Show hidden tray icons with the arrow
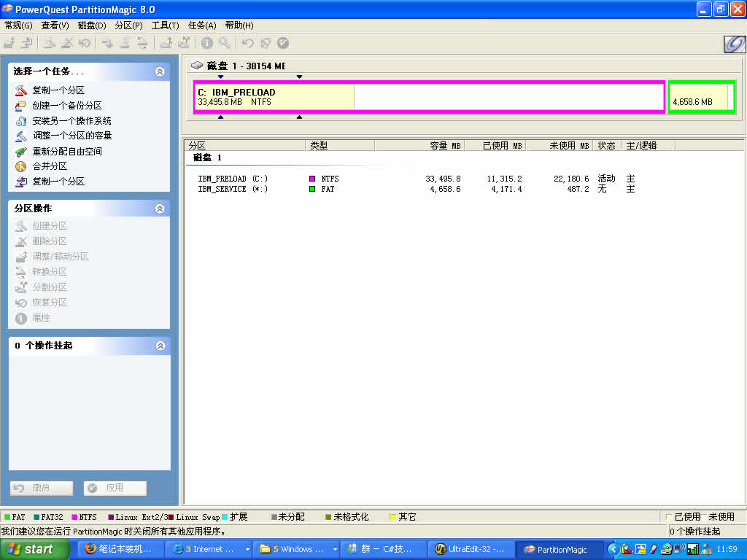The image size is (747, 560). pyautogui.click(x=613, y=550)
